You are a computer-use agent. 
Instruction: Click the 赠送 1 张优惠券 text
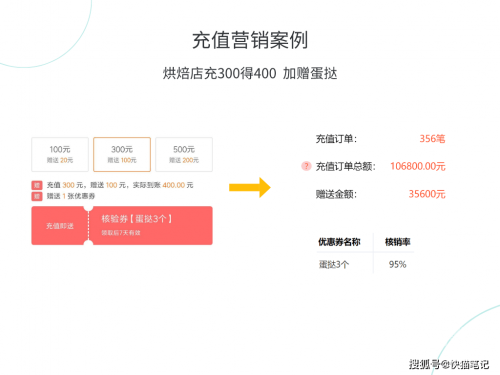click(x=71, y=196)
